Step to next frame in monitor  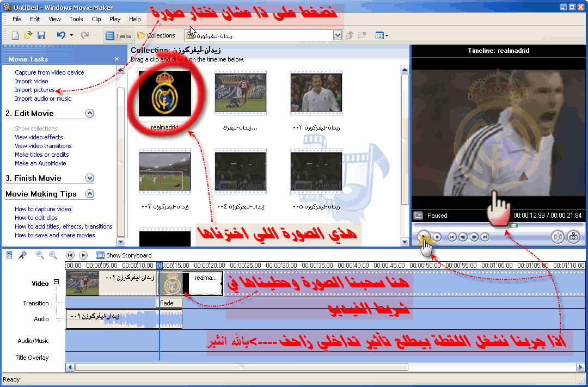tap(474, 237)
